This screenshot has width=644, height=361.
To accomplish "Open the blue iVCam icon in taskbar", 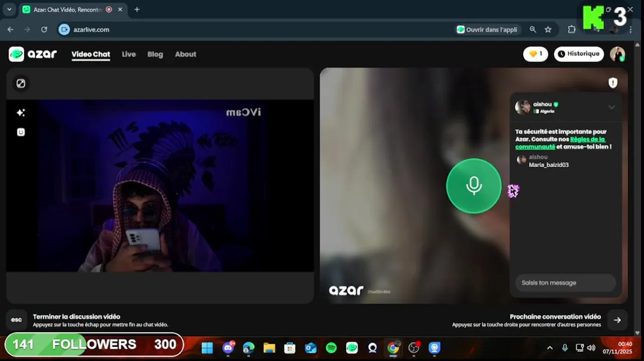I will click(x=434, y=347).
